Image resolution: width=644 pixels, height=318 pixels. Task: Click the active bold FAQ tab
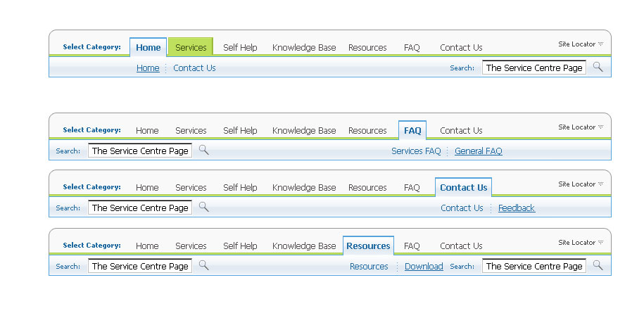click(x=412, y=131)
